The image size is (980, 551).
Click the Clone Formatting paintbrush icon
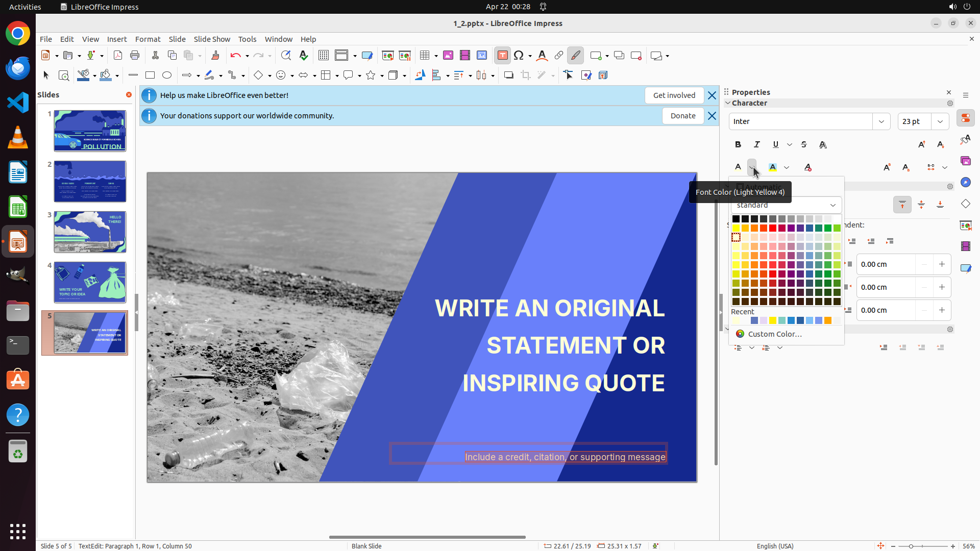[x=215, y=56]
